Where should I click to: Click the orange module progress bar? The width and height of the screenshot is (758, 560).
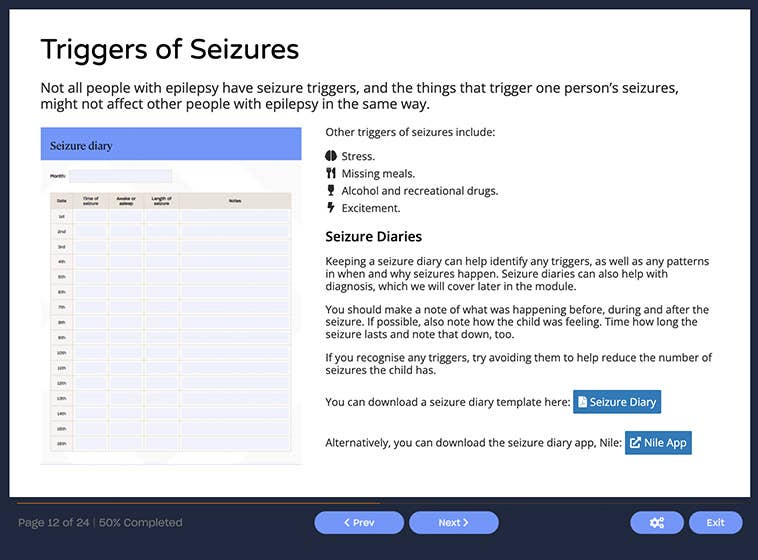point(198,502)
